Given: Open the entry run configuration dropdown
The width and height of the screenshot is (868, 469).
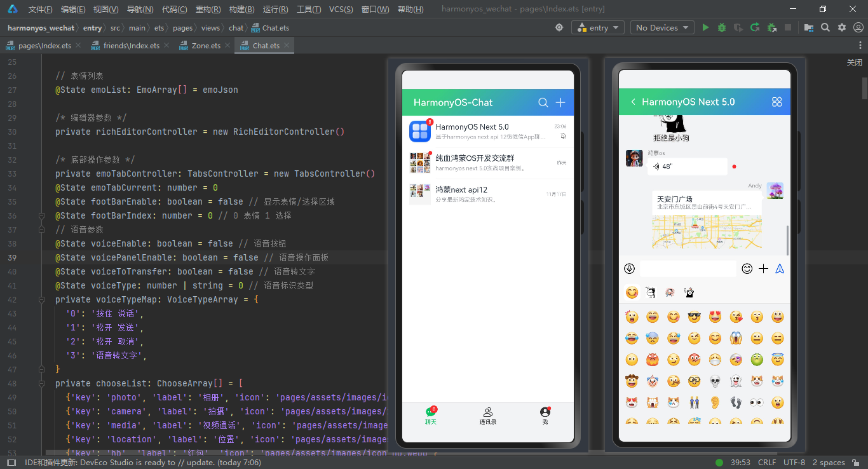Looking at the screenshot, I should click(597, 27).
